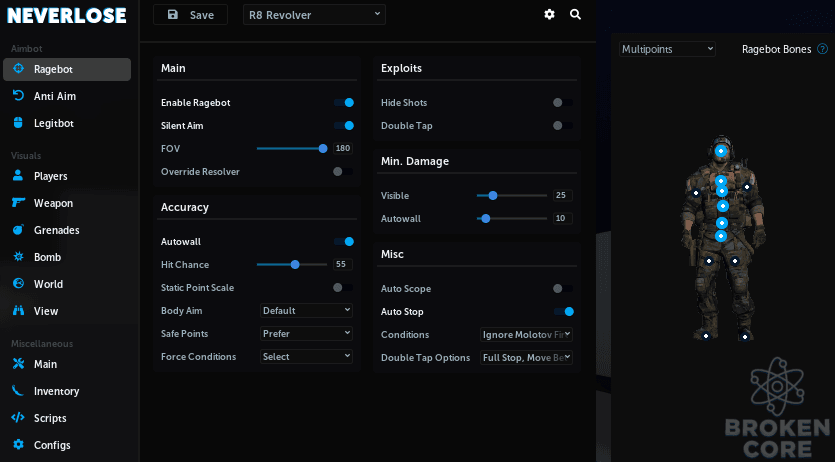The image size is (835, 462).
Task: Toggle the model's left foot hitbox point
Action: tap(745, 336)
